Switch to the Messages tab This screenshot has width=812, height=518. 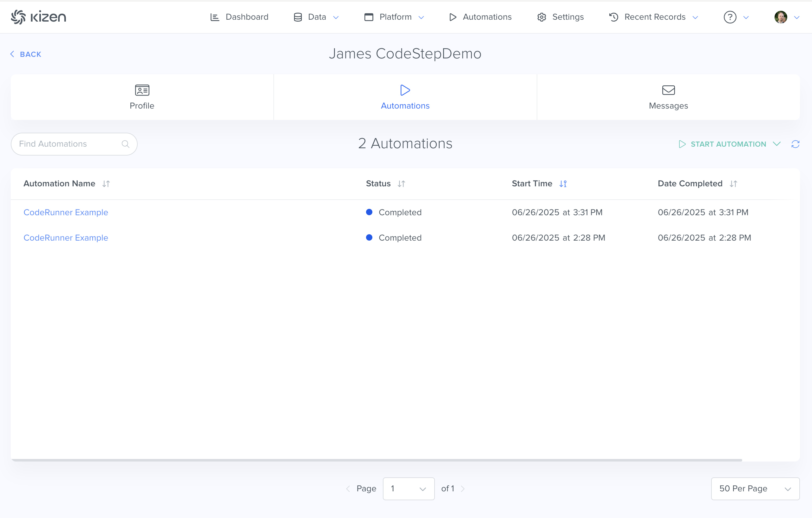[668, 97]
